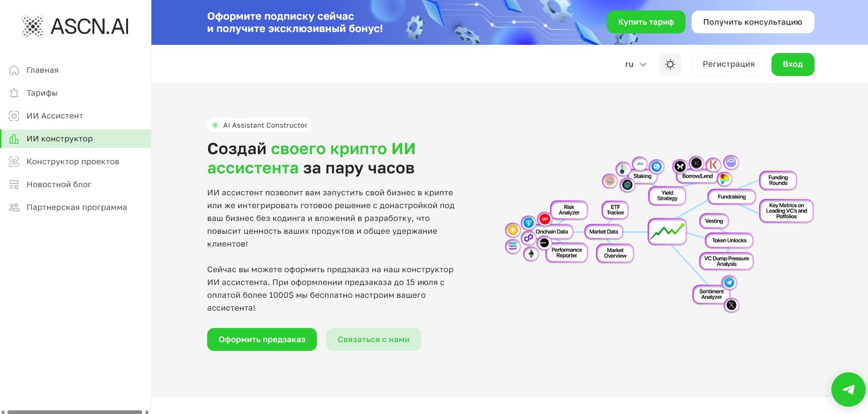The width and height of the screenshot is (868, 414).
Task: Click the chart icon beside ИИ конструктор
Action: pos(14,139)
